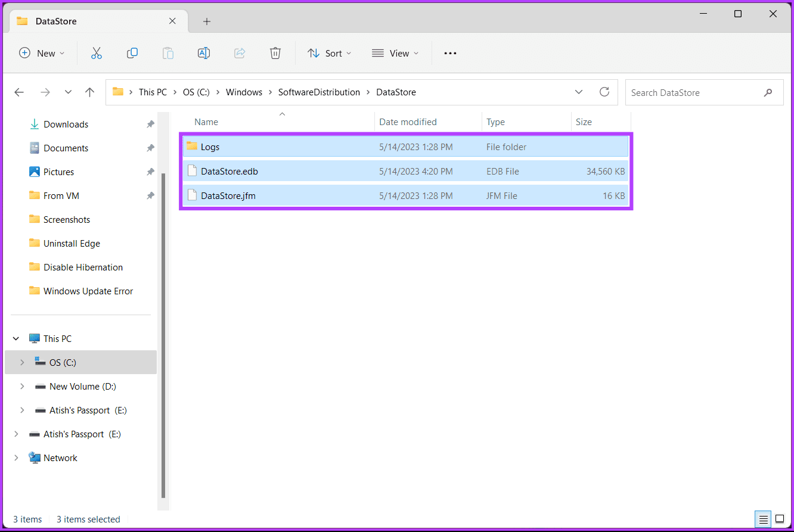
Task: Click the New button
Action: pos(42,53)
